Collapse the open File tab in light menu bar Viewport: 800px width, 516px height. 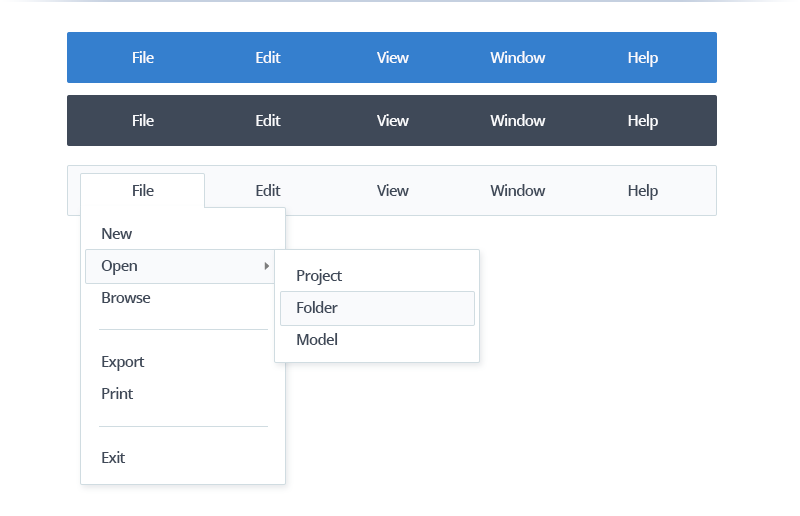pyautogui.click(x=143, y=191)
